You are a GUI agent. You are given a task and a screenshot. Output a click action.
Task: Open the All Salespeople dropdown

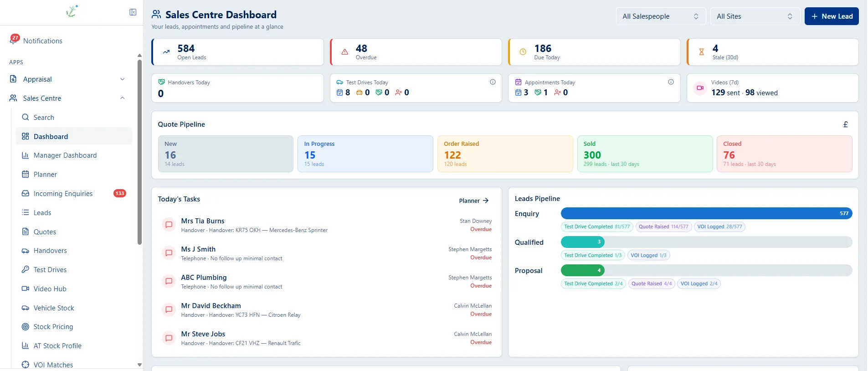click(661, 16)
